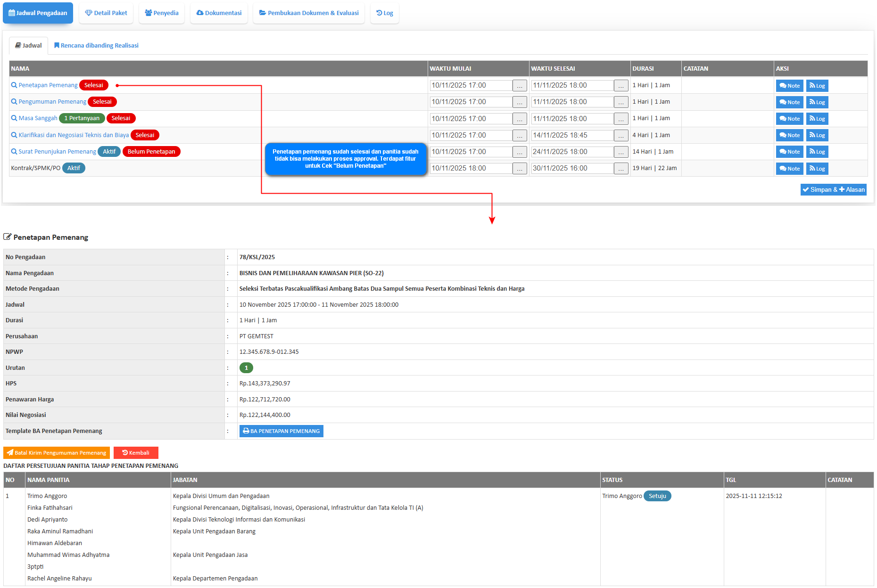Click Simpan & Alasan button

[833, 190]
